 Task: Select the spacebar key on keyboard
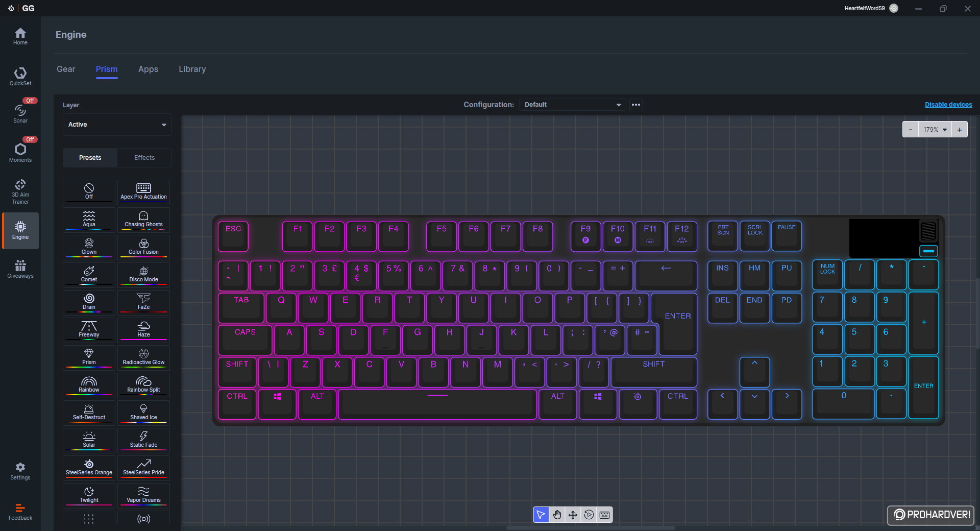(437, 404)
